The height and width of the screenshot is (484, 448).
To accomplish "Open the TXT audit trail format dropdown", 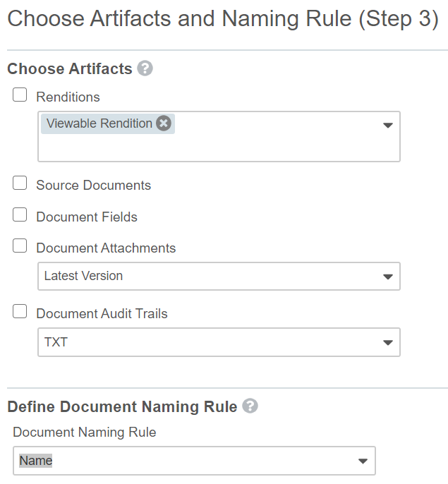I will click(x=212, y=343).
